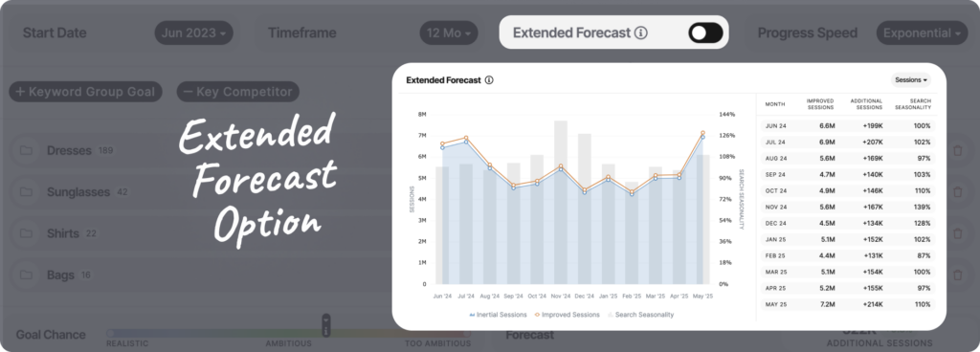Open the Sessions dropdown in chart panel
The width and height of the screenshot is (980, 352).
(x=911, y=80)
